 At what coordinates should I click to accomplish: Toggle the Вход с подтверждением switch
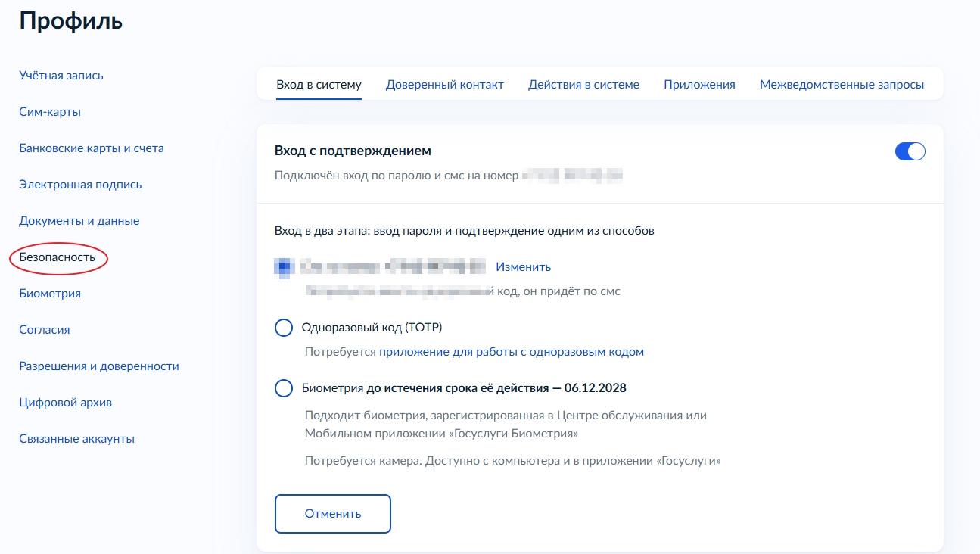coord(910,151)
